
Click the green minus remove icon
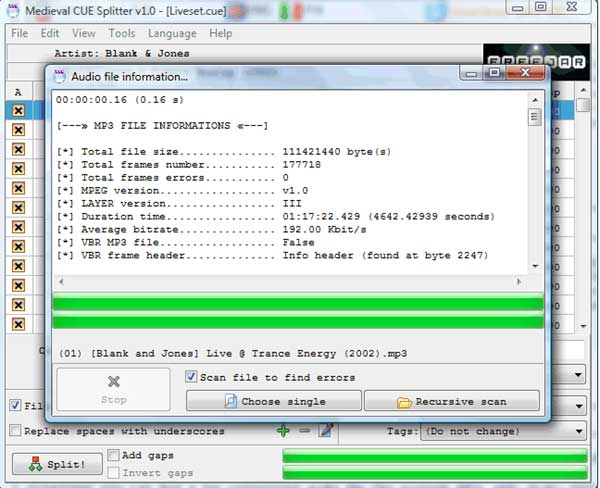(x=306, y=431)
